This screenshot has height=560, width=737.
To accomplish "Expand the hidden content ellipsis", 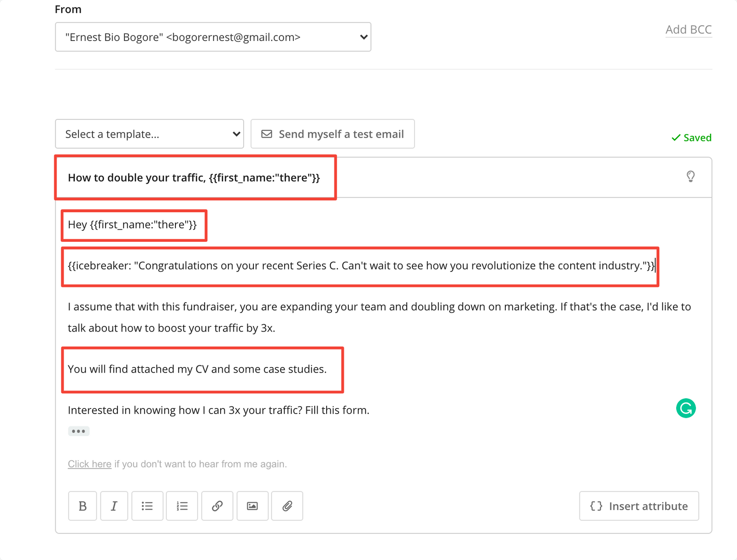I will (78, 431).
